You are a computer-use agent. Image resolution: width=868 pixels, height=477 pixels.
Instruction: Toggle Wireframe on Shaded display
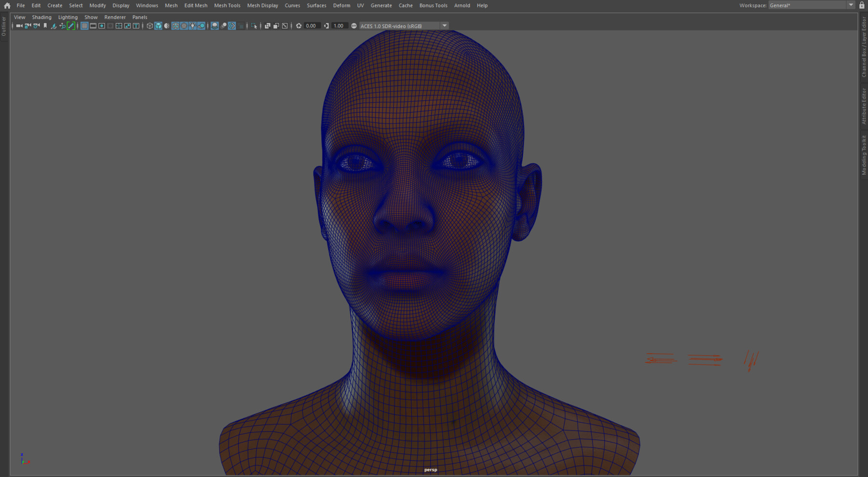pos(176,26)
